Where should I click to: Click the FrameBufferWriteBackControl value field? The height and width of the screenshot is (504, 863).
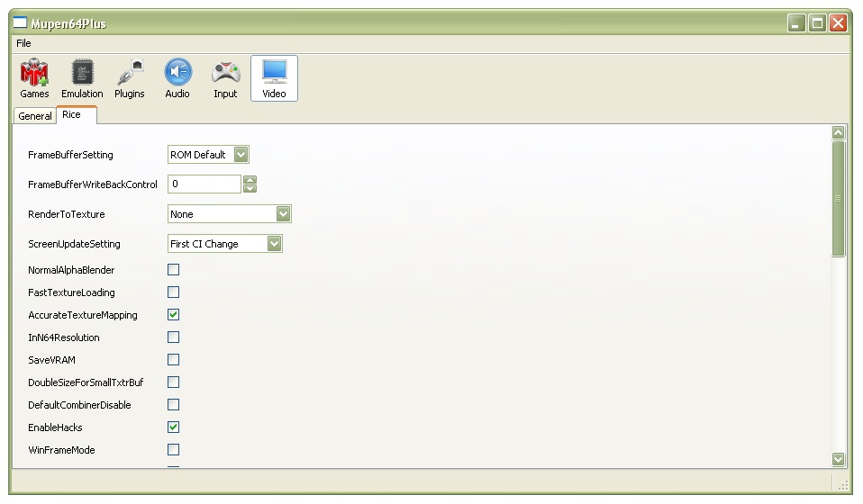tap(204, 184)
